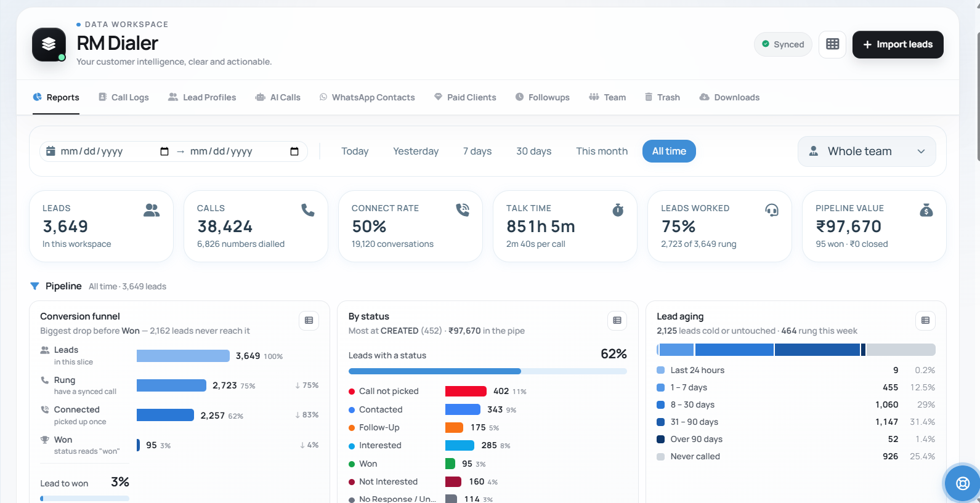Click the end date input field
The width and height of the screenshot is (980, 503).
[x=245, y=151]
